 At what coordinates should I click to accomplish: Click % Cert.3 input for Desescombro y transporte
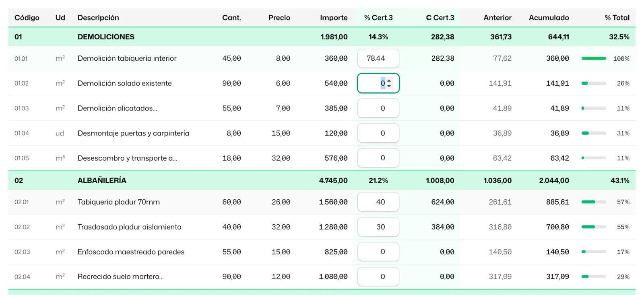point(378,158)
